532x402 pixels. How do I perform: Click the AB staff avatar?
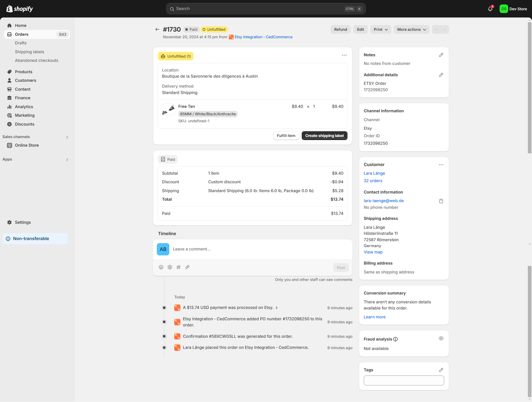pyautogui.click(x=163, y=249)
